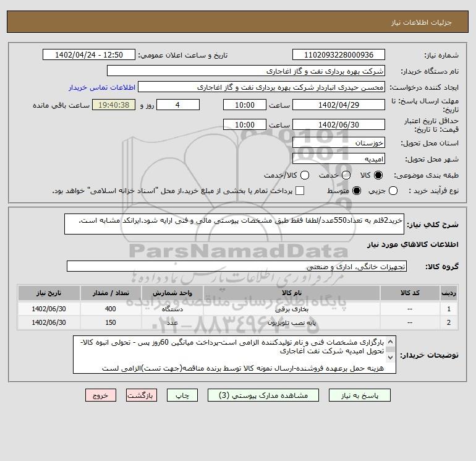Select item row پایه نصب تلویزیون

(238, 323)
